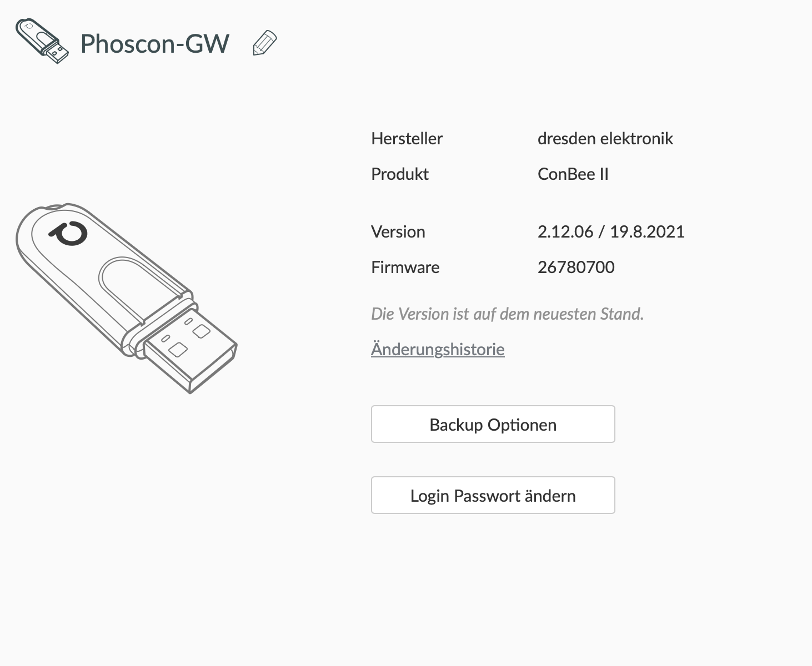The image size is (812, 666).
Task: Select the Phoscon-GW gateway title
Action: (154, 43)
